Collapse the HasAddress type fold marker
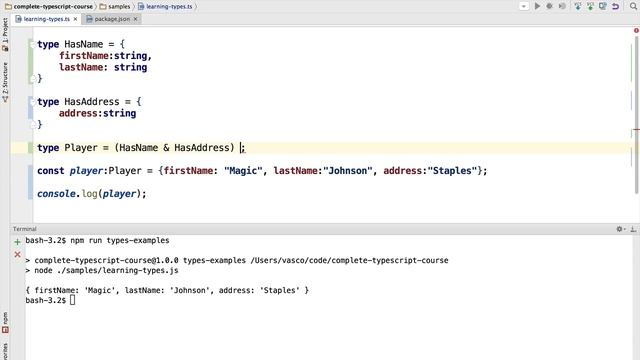Viewport: 640px width, 360px height. click(x=32, y=102)
